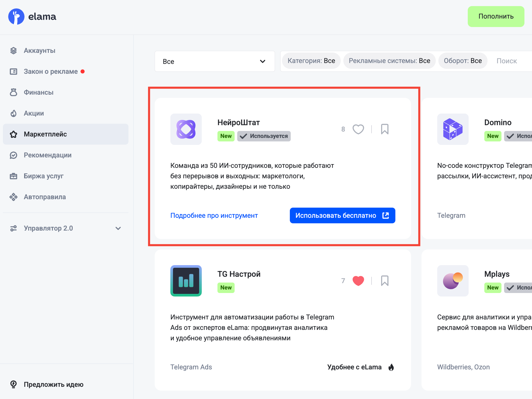Open the НейроШтат logo thumbnail
This screenshot has height=399, width=532.
(186, 129)
